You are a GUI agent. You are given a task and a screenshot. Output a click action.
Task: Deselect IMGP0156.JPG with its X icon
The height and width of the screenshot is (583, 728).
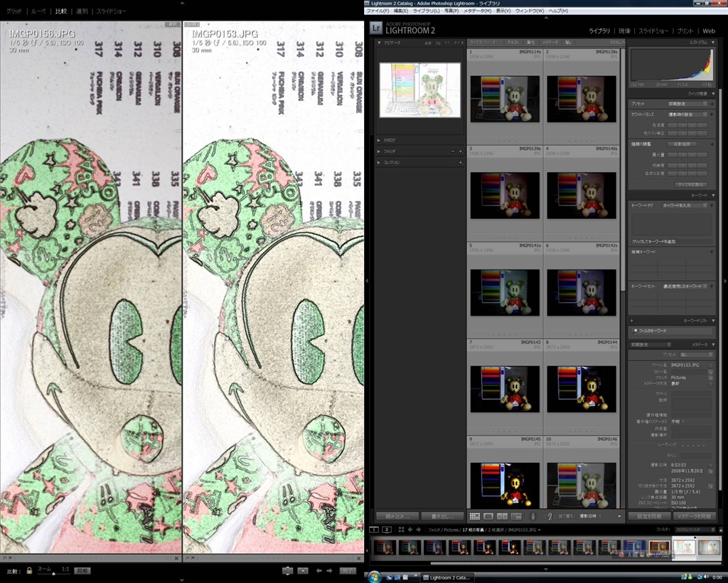[x=176, y=558]
